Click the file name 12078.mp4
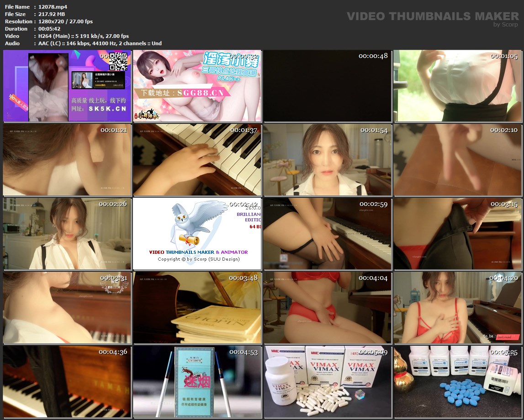Viewport: 524px width, 420px height. point(53,7)
